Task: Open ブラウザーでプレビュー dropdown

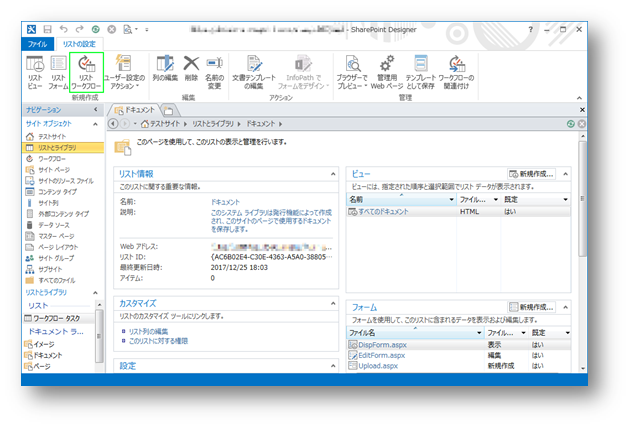Action: point(352,70)
